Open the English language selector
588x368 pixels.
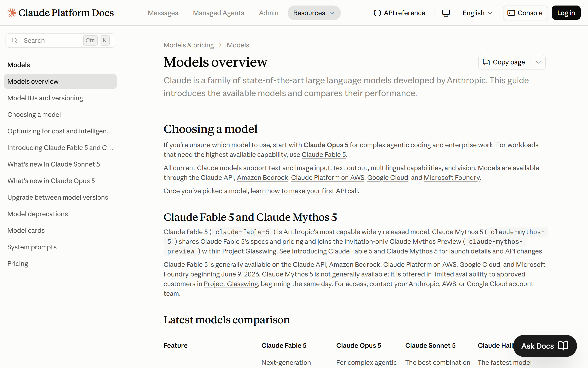477,13
